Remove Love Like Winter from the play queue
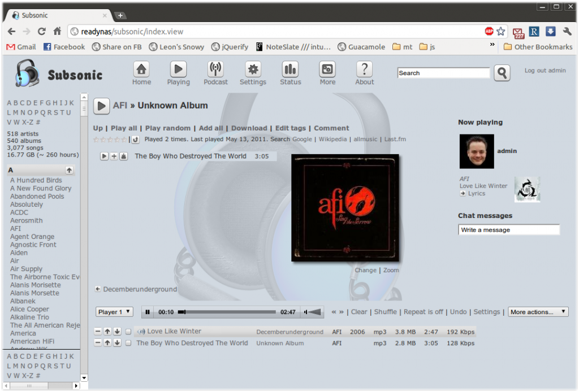 pyautogui.click(x=97, y=332)
